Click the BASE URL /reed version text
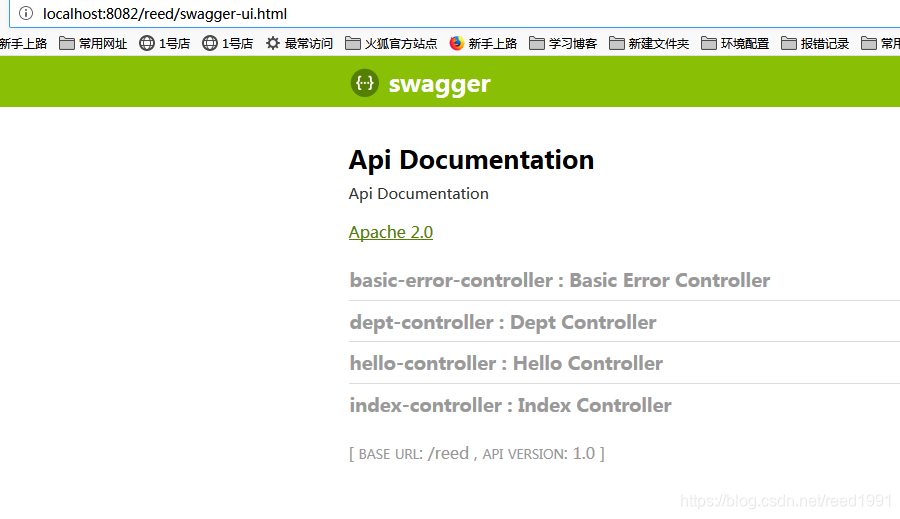 tap(476, 454)
